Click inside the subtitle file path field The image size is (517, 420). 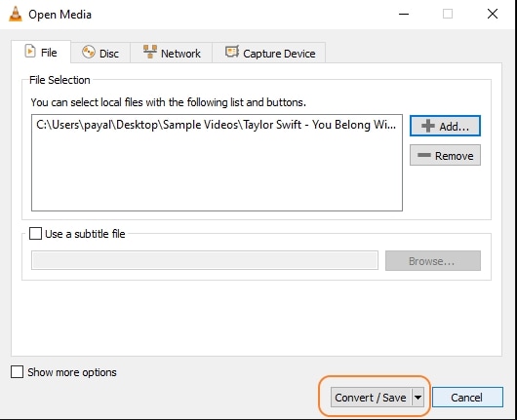pos(205,260)
